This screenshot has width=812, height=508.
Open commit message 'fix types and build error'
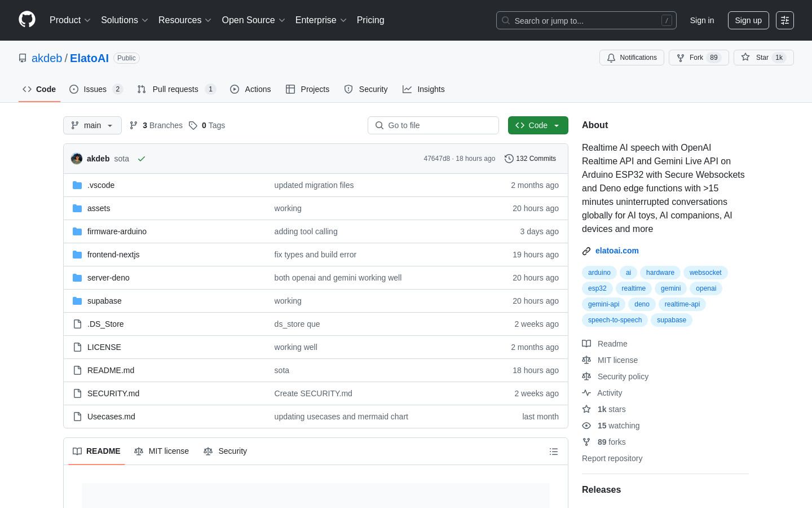pyautogui.click(x=315, y=255)
